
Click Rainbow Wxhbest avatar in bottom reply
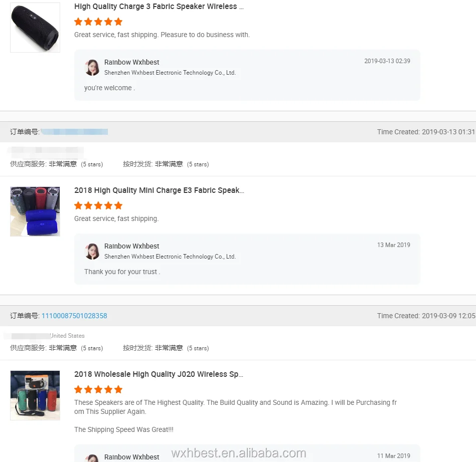(92, 458)
